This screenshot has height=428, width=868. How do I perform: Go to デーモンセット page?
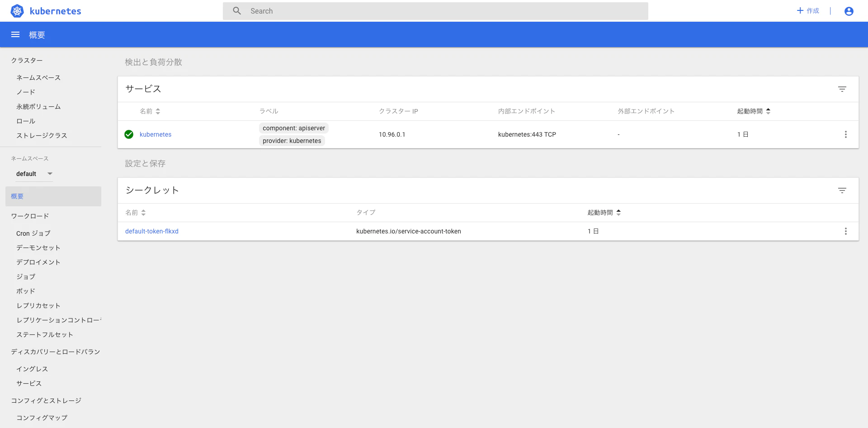(38, 248)
